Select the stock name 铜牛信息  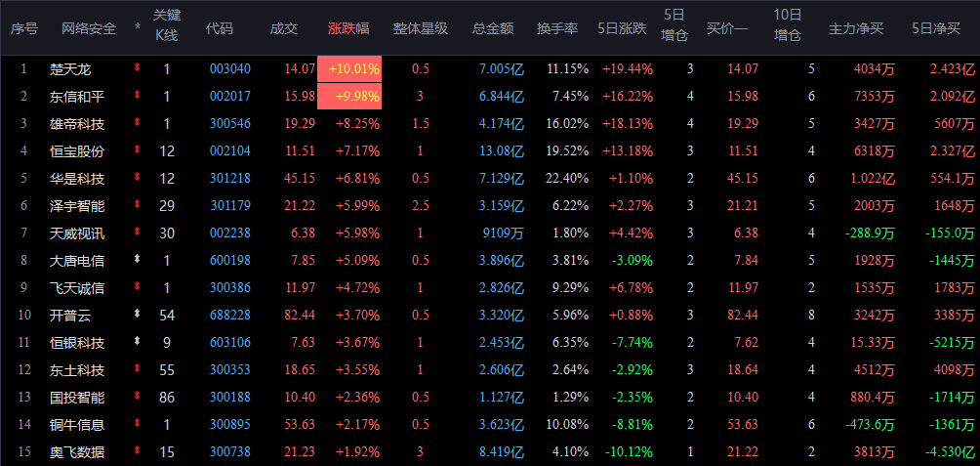pyautogui.click(x=77, y=425)
